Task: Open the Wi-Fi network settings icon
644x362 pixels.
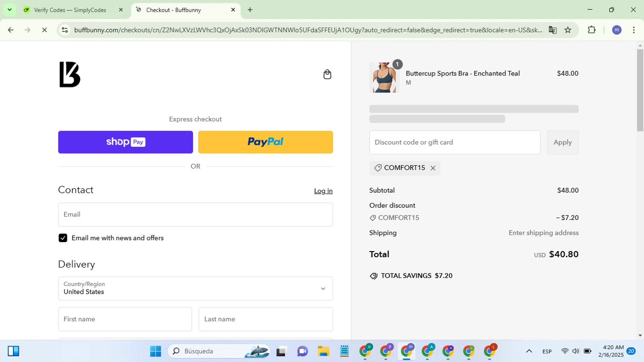Action: click(x=565, y=351)
